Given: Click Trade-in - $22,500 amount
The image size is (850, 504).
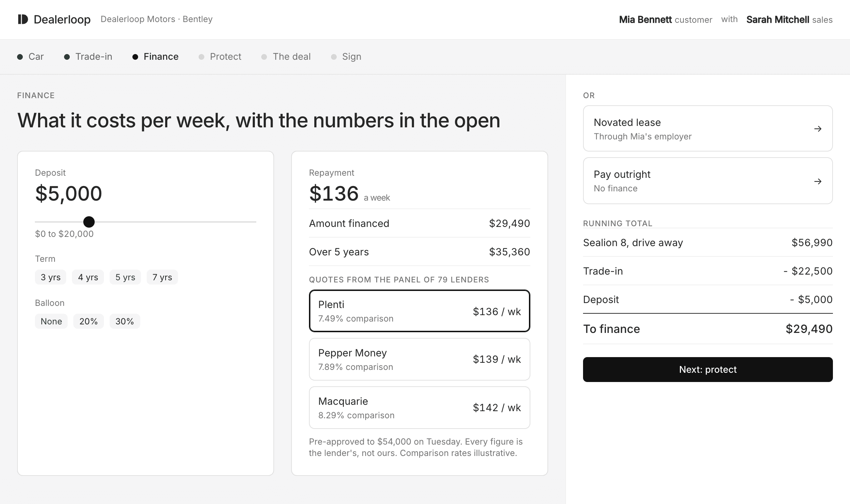Looking at the screenshot, I should [x=808, y=271].
